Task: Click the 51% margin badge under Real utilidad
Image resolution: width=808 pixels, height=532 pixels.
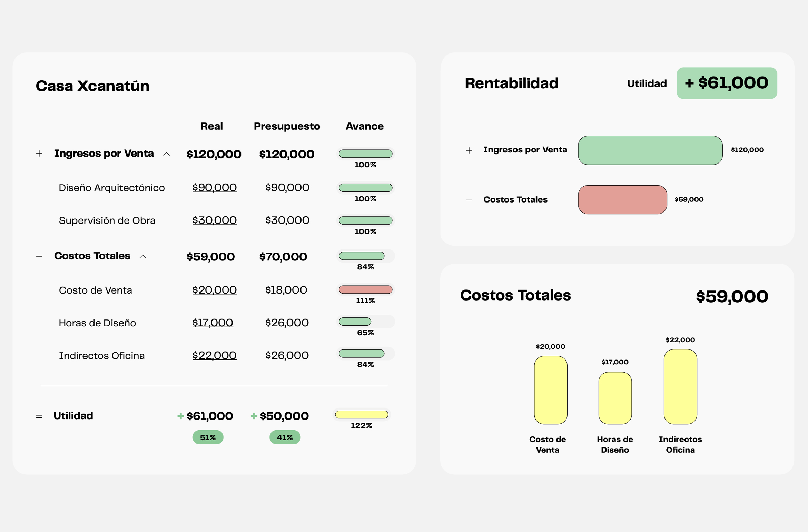Action: click(208, 437)
